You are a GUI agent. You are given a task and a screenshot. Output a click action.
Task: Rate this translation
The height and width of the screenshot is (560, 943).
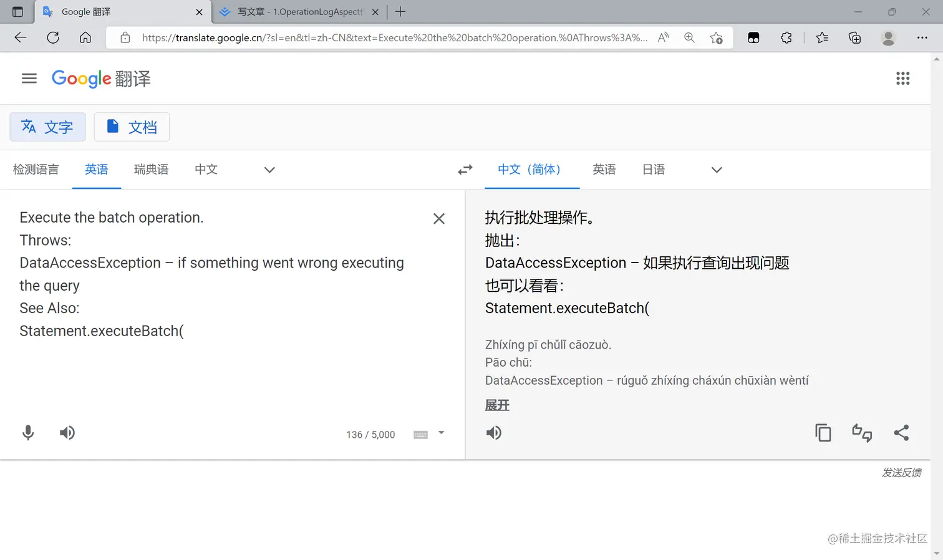[x=862, y=433]
